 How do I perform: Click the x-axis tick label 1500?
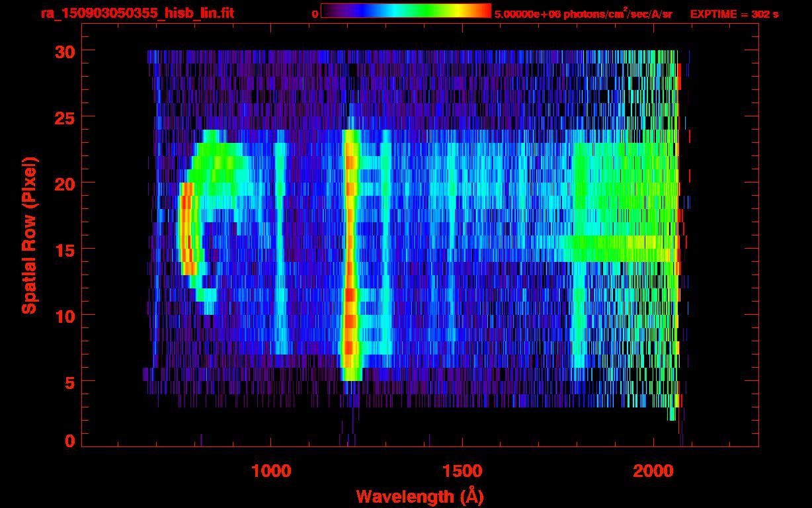[x=462, y=472]
